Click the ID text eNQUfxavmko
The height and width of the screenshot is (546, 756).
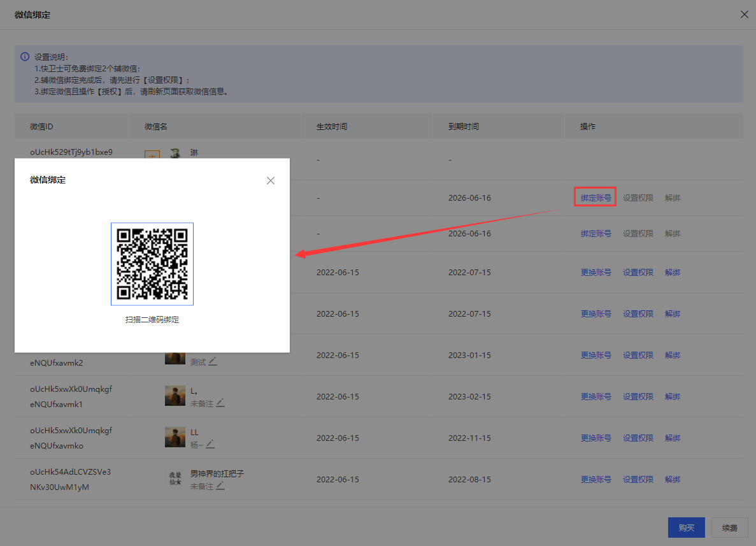pos(57,446)
